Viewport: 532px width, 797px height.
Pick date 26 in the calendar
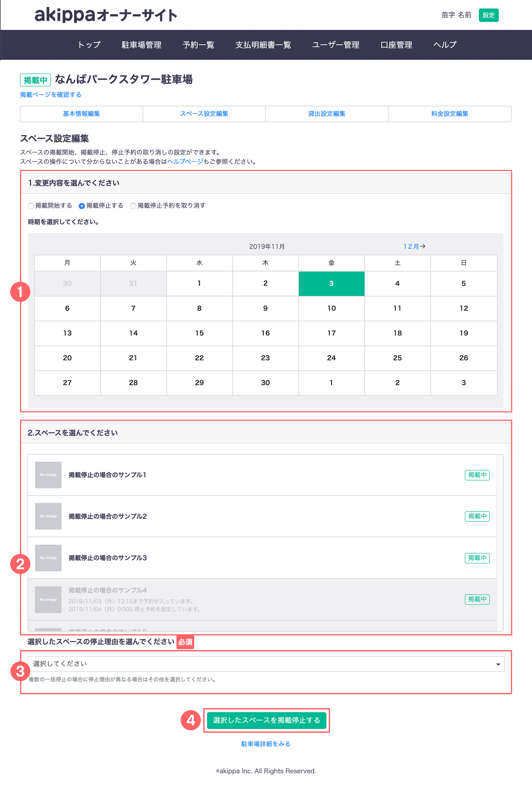coord(464,358)
